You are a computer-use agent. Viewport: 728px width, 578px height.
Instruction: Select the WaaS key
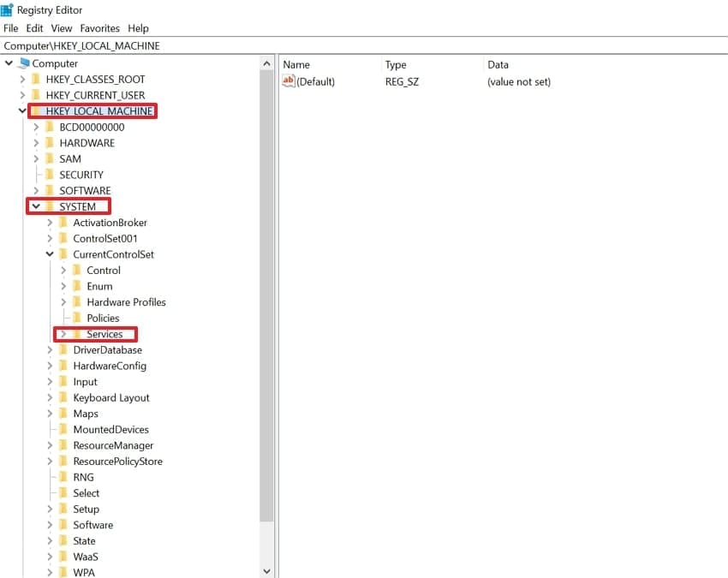[86, 557]
